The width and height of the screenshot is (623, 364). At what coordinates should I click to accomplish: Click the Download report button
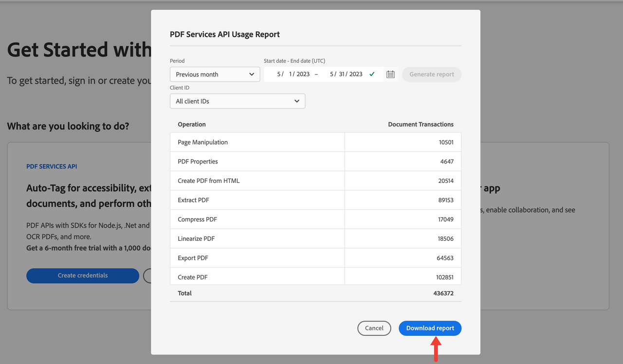430,328
